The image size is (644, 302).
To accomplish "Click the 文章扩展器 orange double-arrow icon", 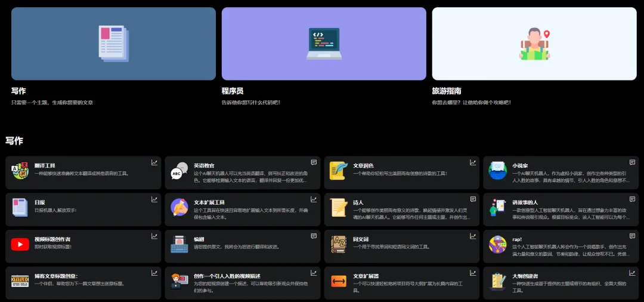I will coord(339,281).
